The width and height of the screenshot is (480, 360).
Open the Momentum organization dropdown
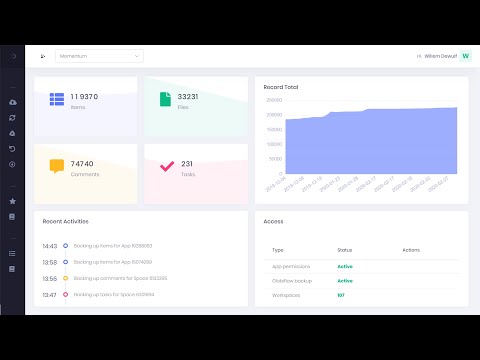99,56
